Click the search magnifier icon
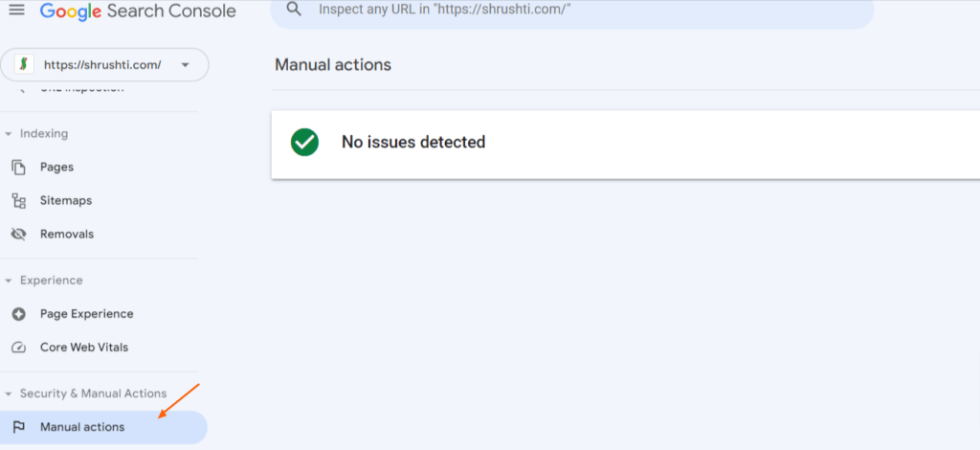This screenshot has height=450, width=980. coord(294,9)
